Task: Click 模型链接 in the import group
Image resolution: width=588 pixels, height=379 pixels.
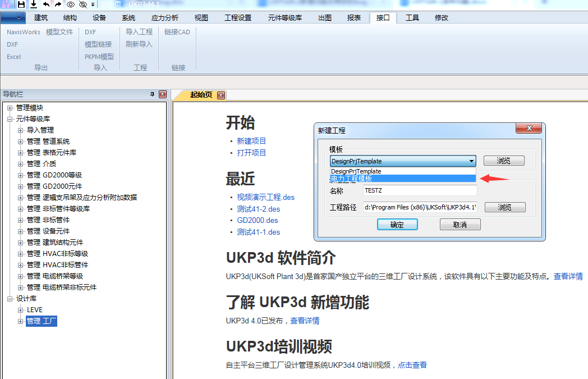Action: 98,44
